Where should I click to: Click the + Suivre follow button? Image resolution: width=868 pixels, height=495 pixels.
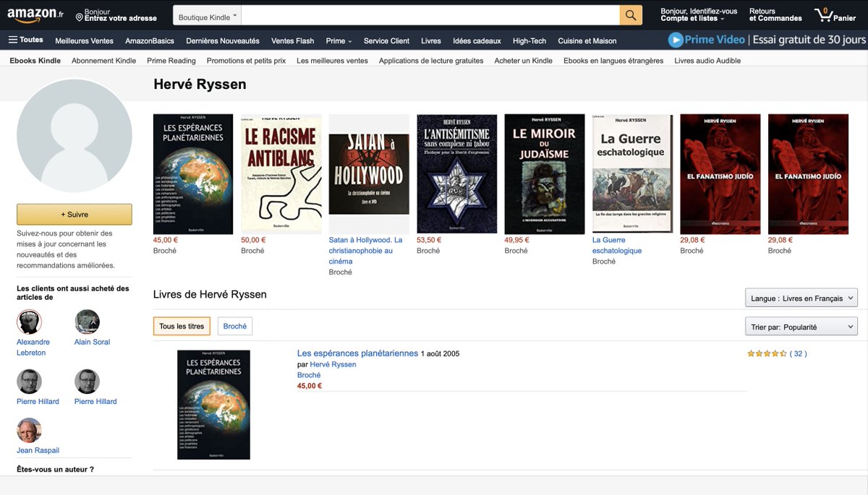[75, 215]
